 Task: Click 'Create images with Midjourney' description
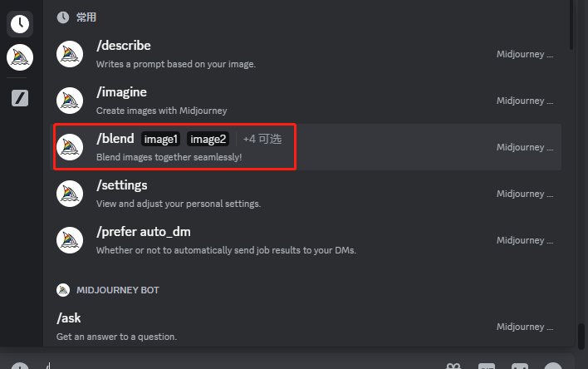pos(162,111)
